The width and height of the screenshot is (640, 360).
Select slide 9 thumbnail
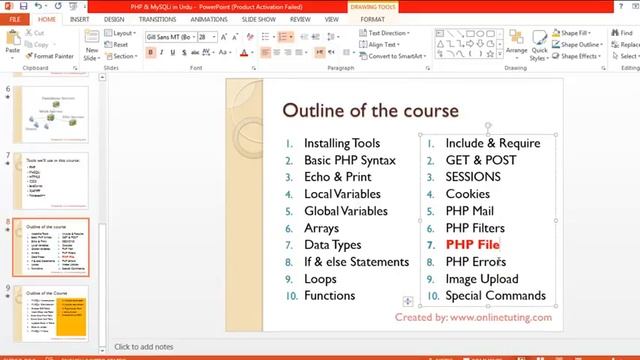(x=51, y=313)
